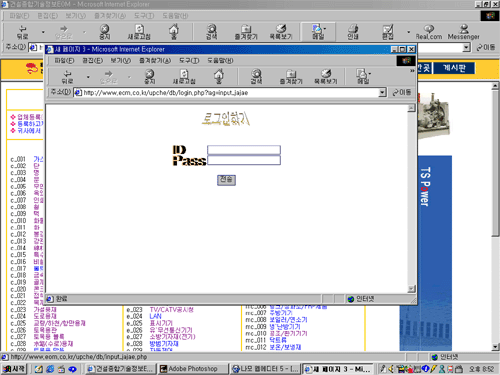Open the TV/CATV link in e_023 row
The image size is (500, 375).
click(171, 309)
